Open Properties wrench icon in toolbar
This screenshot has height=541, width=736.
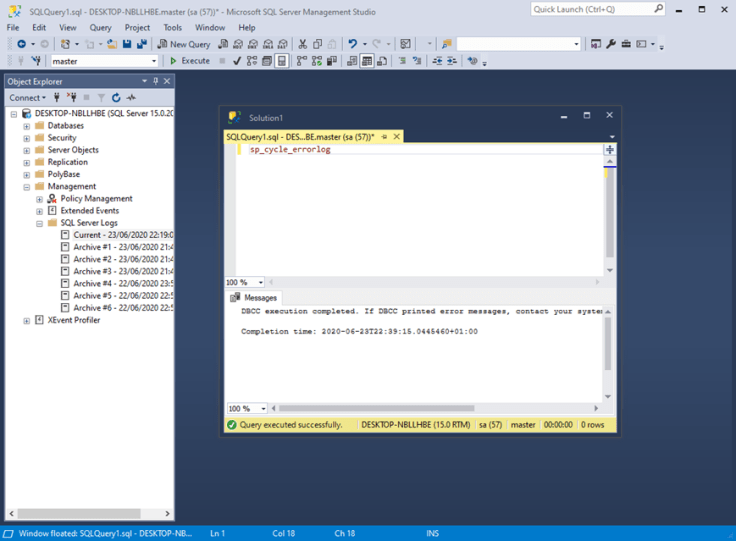[611, 44]
